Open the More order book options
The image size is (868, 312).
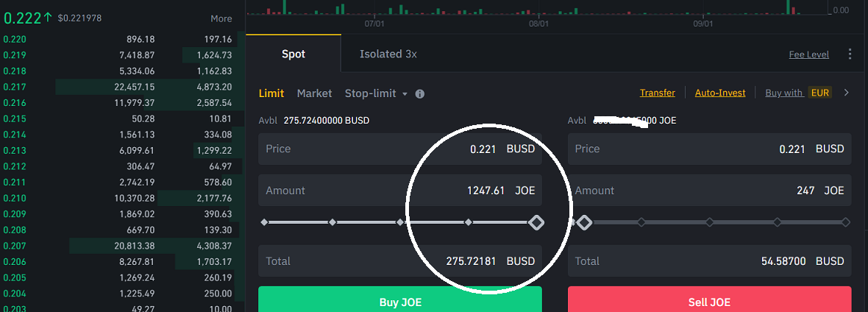221,18
